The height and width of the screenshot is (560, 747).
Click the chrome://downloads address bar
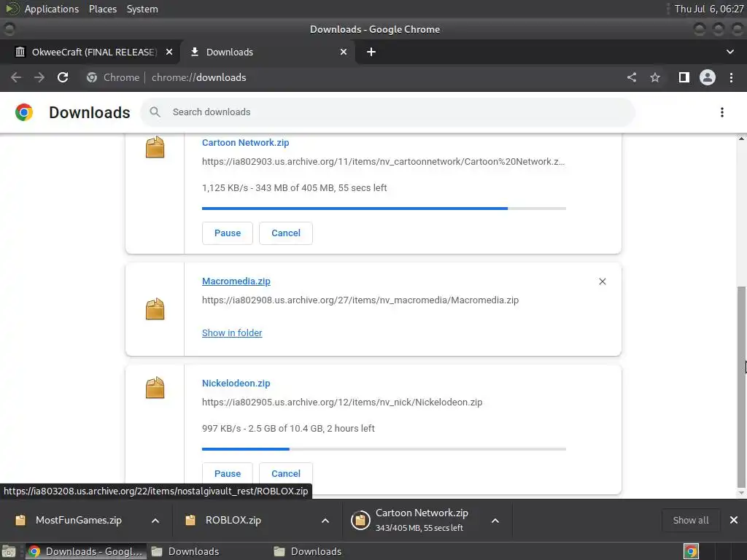tap(352, 77)
